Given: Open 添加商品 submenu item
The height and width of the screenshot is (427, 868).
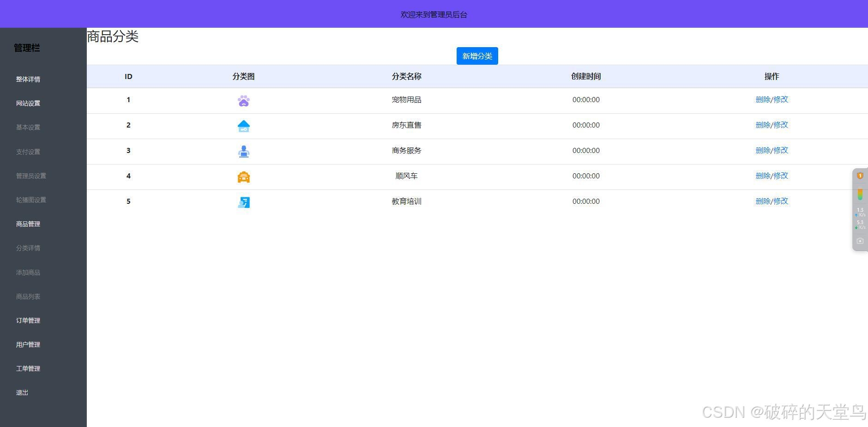Looking at the screenshot, I should (x=28, y=272).
